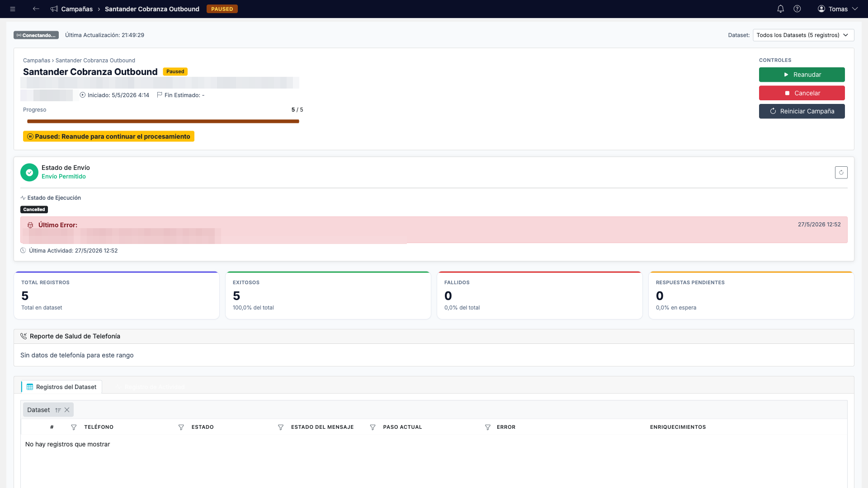The width and height of the screenshot is (868, 488).
Task: Remove the Dataset grouping chip
Action: click(67, 410)
